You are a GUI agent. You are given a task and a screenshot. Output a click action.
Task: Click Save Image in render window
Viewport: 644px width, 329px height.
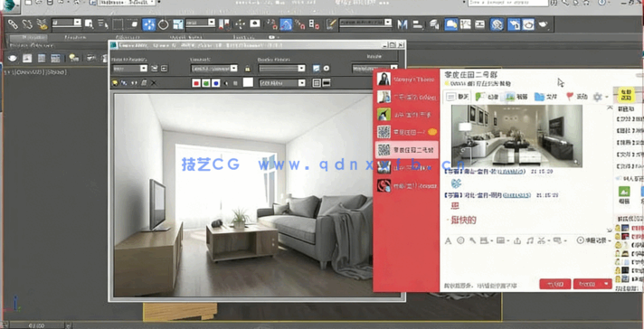coord(115,83)
